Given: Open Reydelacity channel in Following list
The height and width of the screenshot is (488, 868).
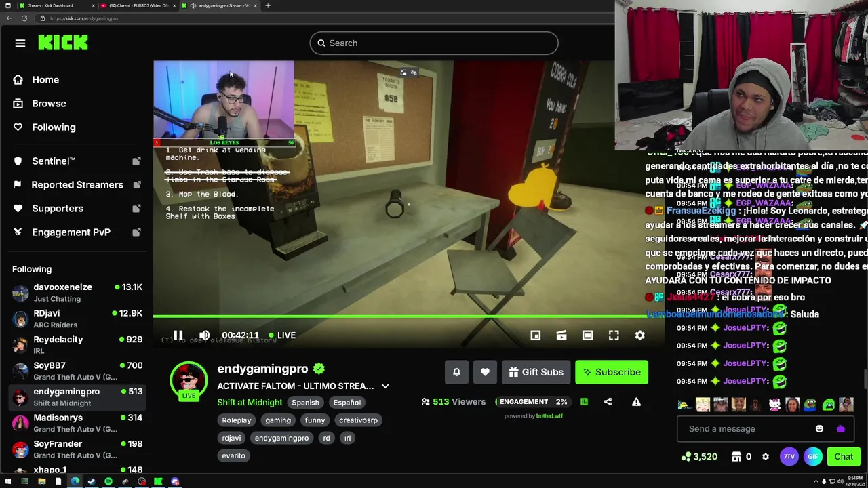Looking at the screenshot, I should pyautogui.click(x=77, y=345).
